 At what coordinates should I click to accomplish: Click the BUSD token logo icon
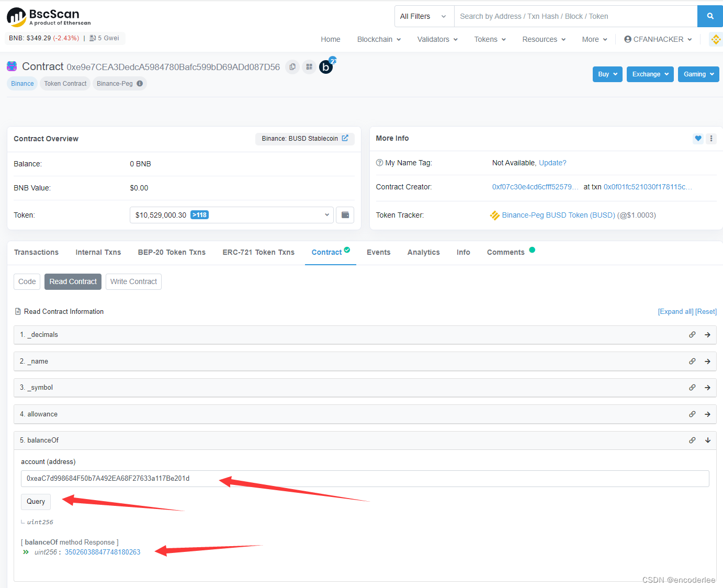coord(495,215)
